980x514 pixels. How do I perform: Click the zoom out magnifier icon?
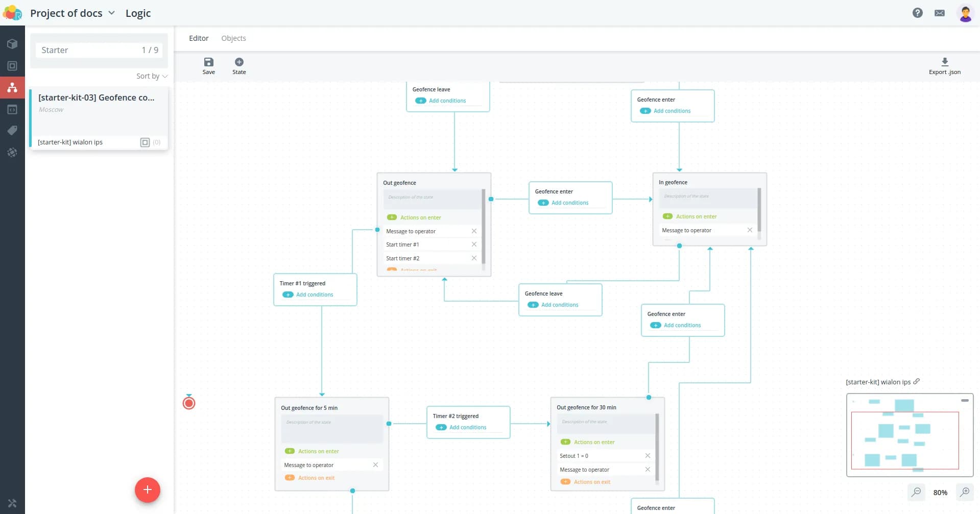pos(916,492)
